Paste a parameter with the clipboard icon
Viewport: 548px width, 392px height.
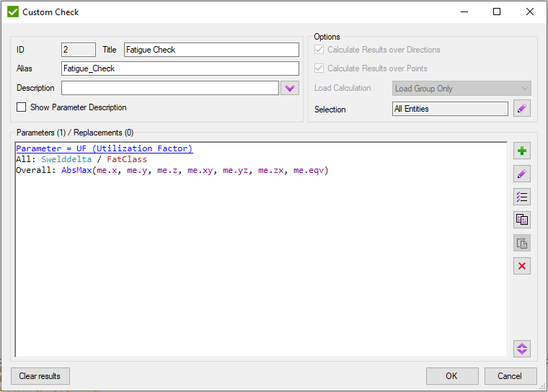click(x=522, y=243)
